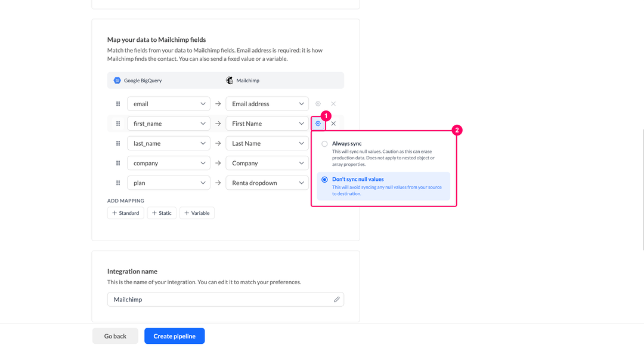Open settings gear for email mapping
This screenshot has height=348, width=644.
318,104
